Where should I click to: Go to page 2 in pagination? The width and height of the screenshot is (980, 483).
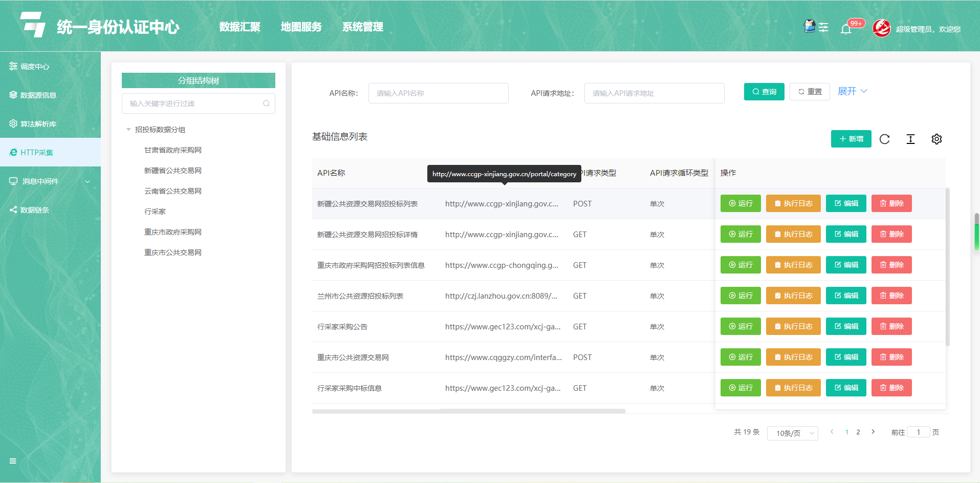pyautogui.click(x=858, y=432)
